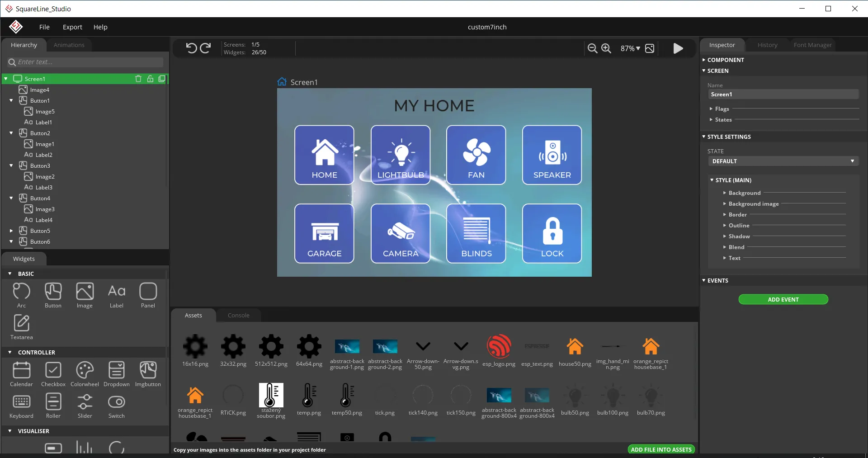Select the Slider widget

click(x=85, y=406)
